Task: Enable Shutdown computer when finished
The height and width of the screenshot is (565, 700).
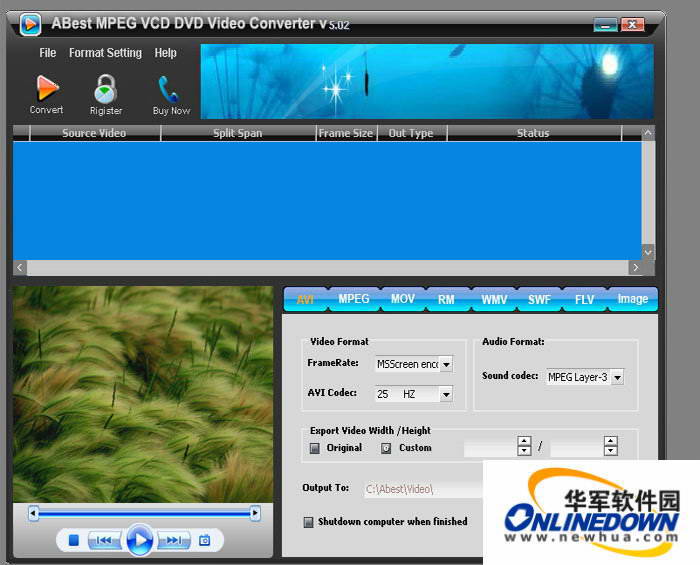Action: [x=308, y=522]
